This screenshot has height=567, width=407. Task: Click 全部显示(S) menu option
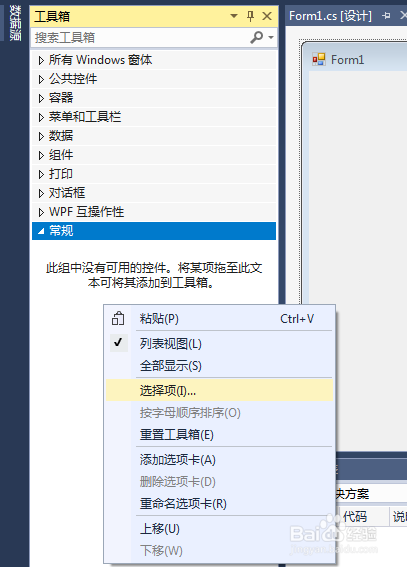click(x=219, y=366)
